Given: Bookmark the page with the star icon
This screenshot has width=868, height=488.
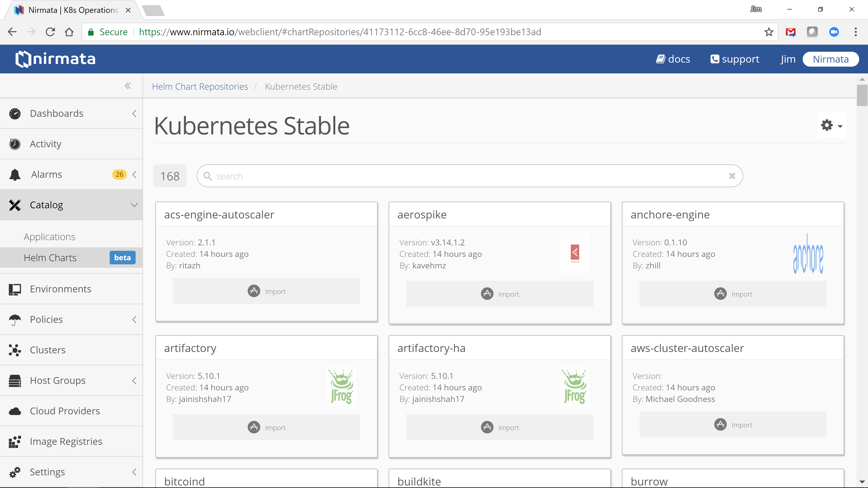Looking at the screenshot, I should click(769, 32).
